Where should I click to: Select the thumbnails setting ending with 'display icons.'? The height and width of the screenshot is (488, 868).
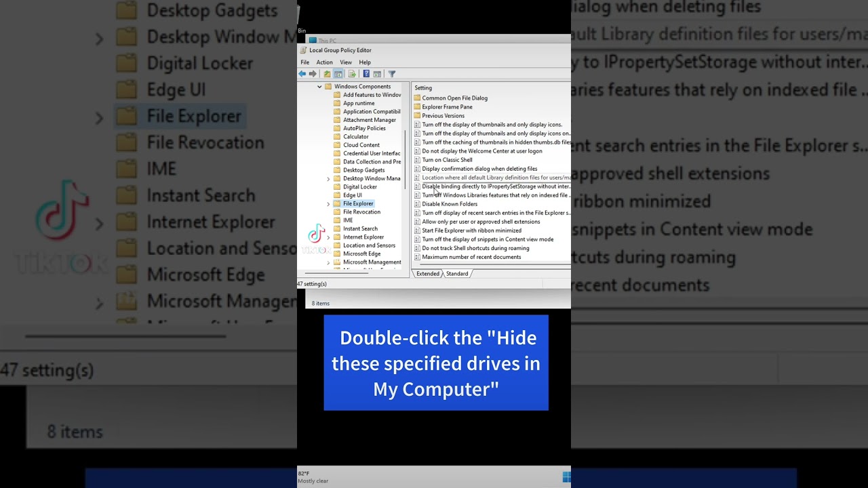point(488,125)
